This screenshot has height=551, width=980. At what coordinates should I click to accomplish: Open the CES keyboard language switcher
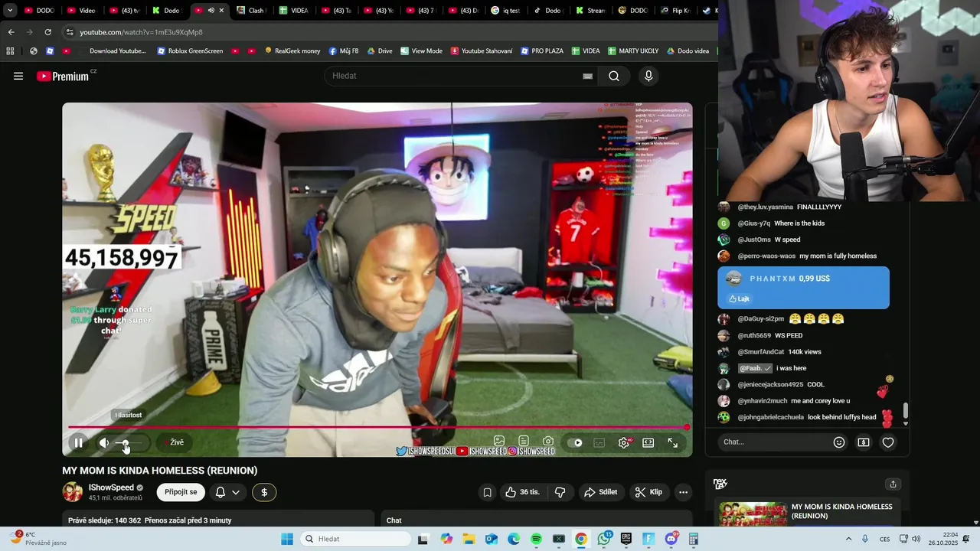(884, 539)
